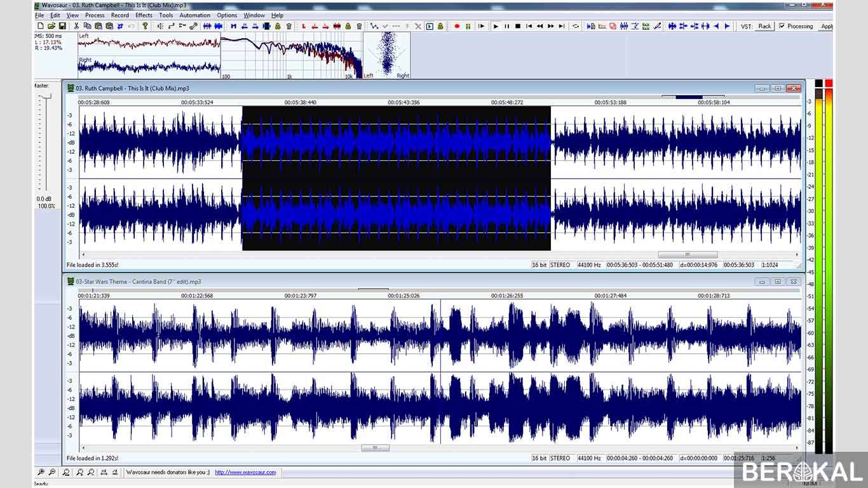
Task: Stop playback with the black square icon
Action: click(518, 26)
